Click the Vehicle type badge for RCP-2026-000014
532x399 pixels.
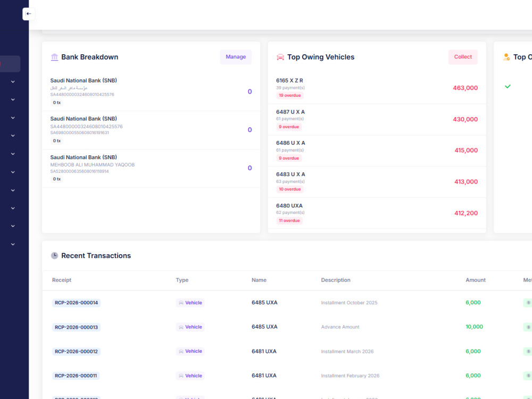(190, 303)
